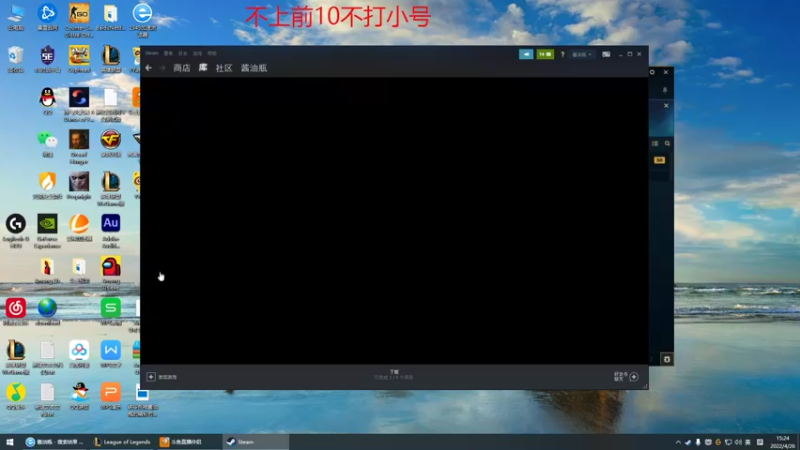Viewport: 800px width, 450px height.
Task: Switch to League of Legends taskbar button
Action: point(122,442)
